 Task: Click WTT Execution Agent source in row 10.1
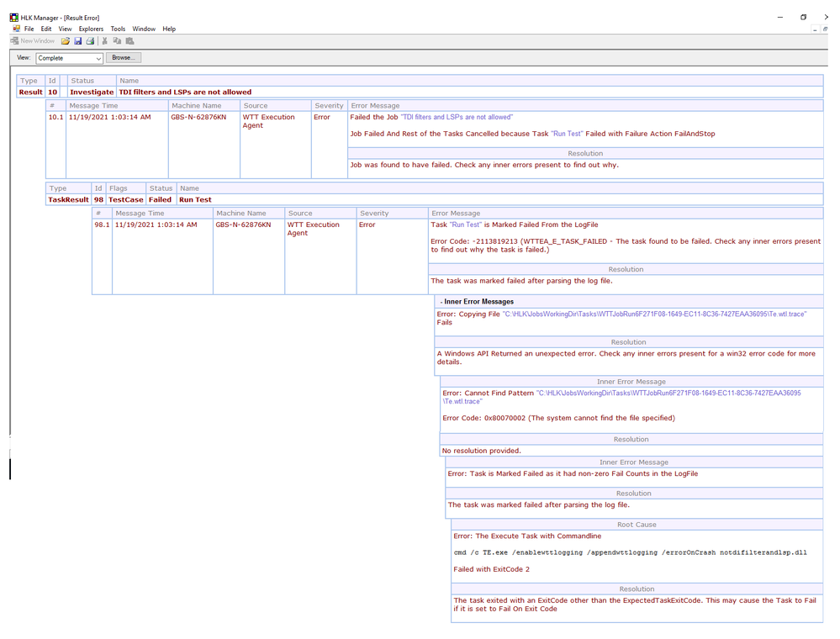[269, 121]
